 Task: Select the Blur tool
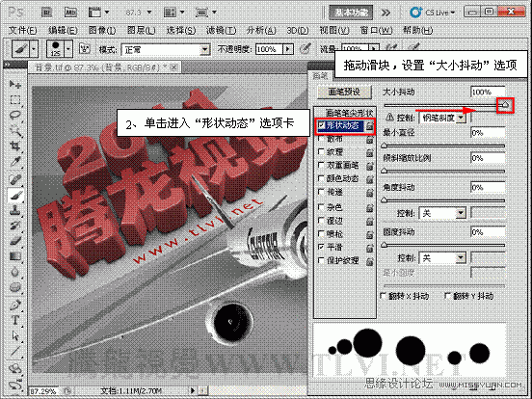tap(14, 272)
